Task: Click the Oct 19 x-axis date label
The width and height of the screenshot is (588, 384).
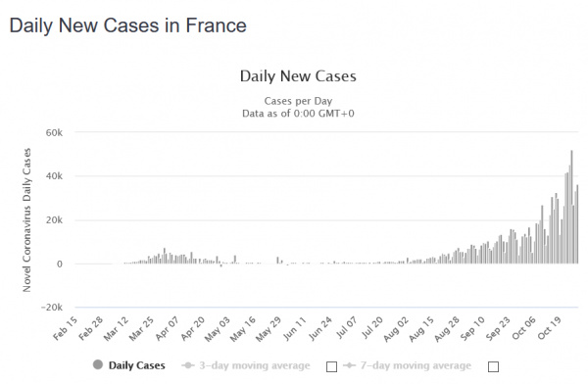Action: tap(550, 328)
